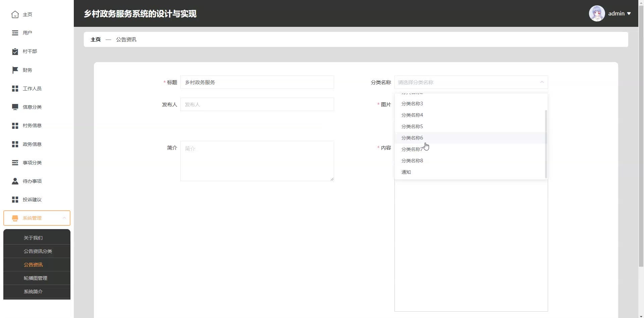Screen dimensions: 644x318
Task: Click the 内容 editor area
Action: pos(471,246)
